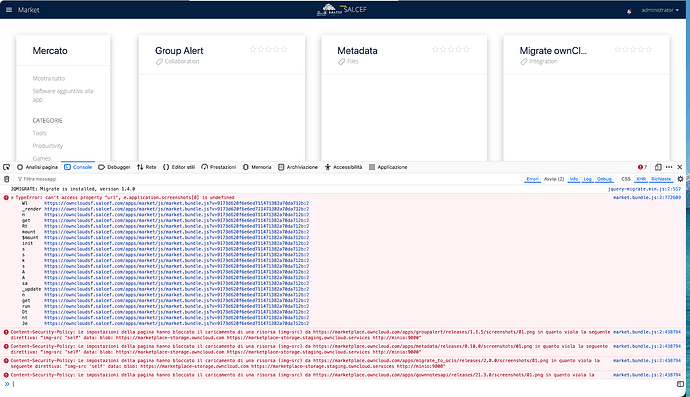Click the Salcef logo in the header
This screenshot has height=397, width=690.
pyautogui.click(x=341, y=10)
